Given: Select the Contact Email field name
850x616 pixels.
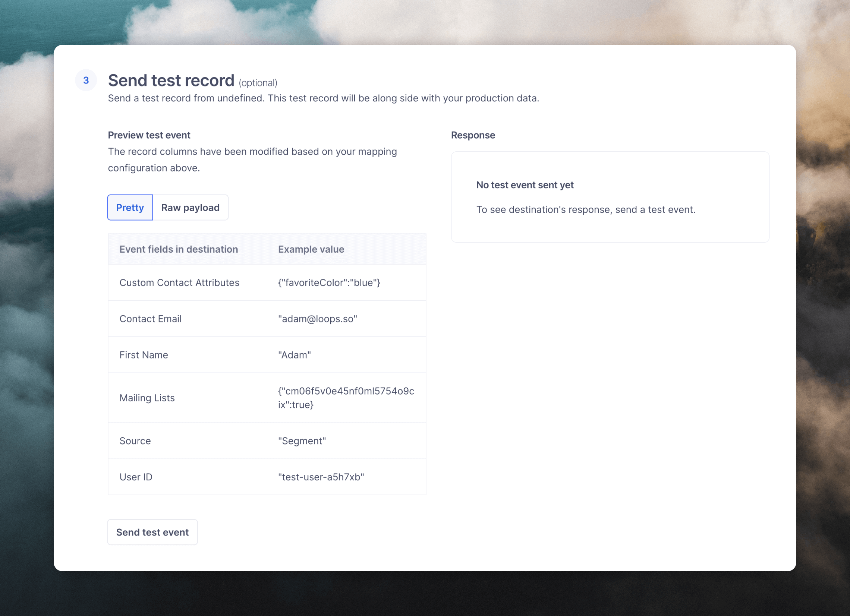Looking at the screenshot, I should [x=150, y=319].
